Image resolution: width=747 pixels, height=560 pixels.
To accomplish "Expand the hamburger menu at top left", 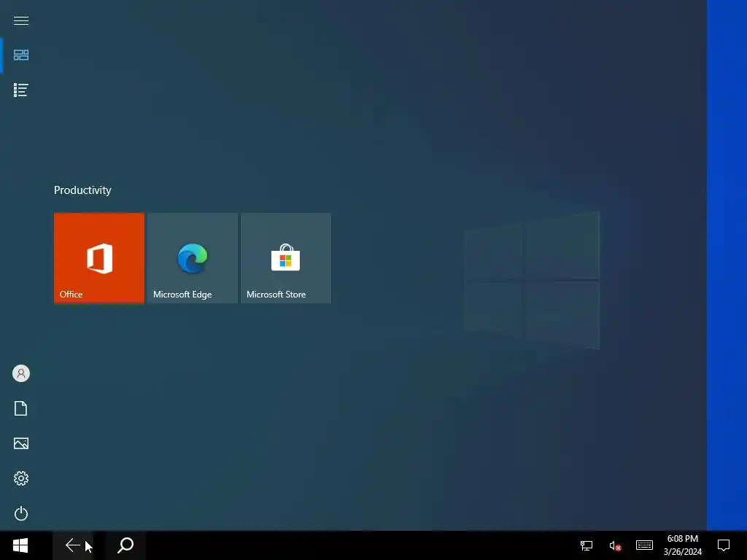I will (21, 20).
